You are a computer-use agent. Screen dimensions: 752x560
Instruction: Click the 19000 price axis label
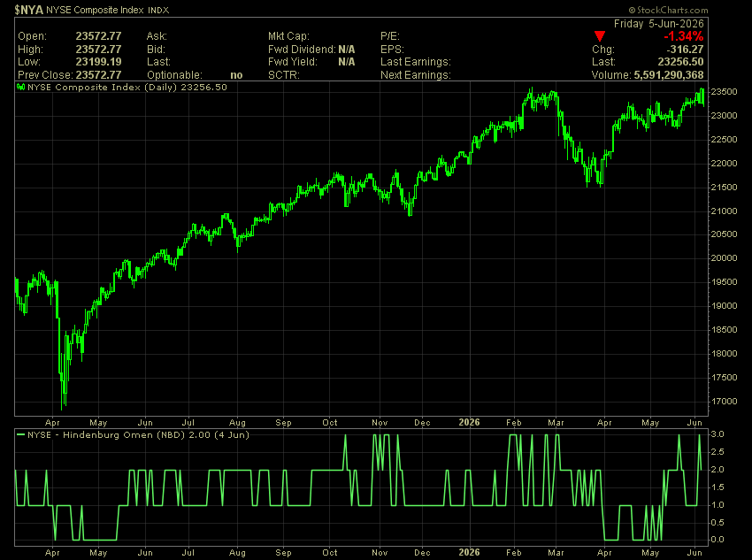tap(725, 306)
